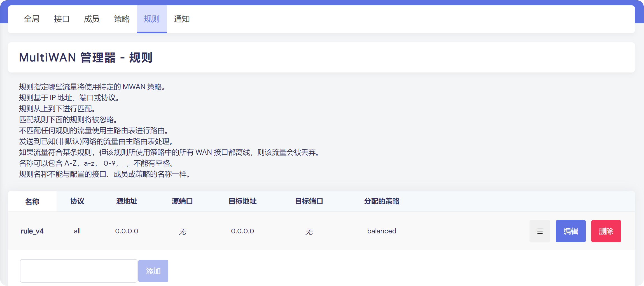Go to the 成员 tab

click(x=92, y=19)
